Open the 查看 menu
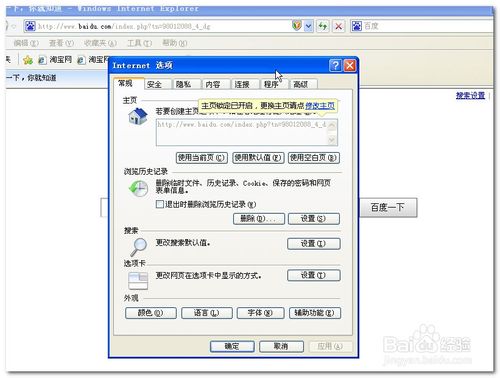The image size is (500, 378). tap(61, 43)
